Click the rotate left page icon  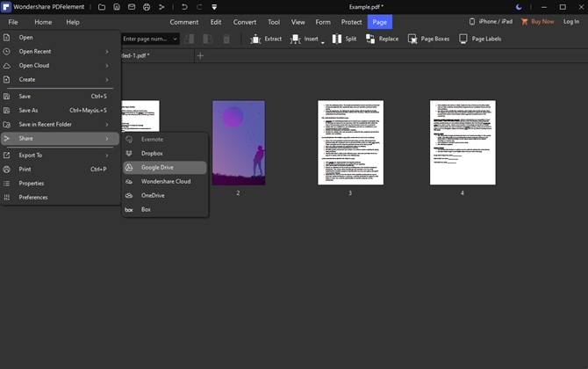click(x=189, y=39)
